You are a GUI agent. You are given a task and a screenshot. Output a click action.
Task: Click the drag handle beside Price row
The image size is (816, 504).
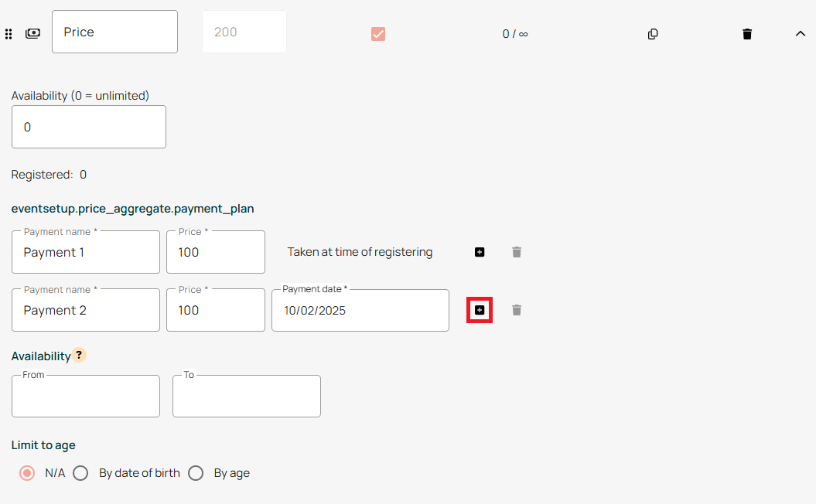(9, 34)
